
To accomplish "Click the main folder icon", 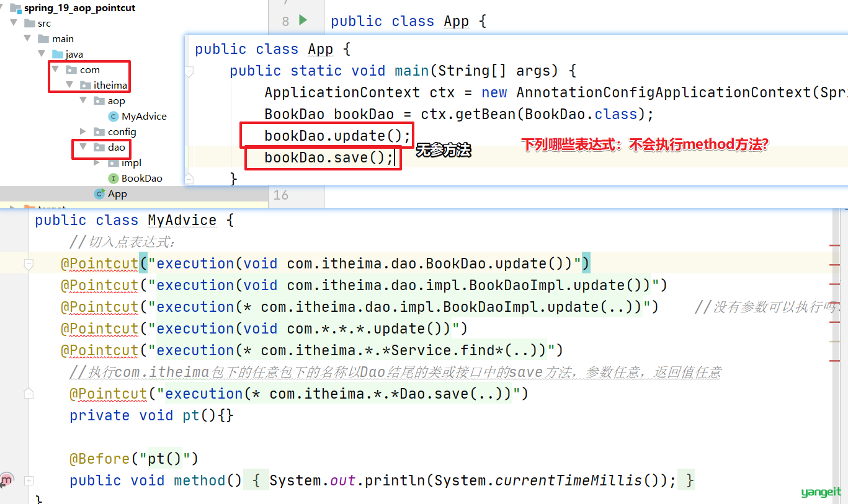I will click(43, 39).
